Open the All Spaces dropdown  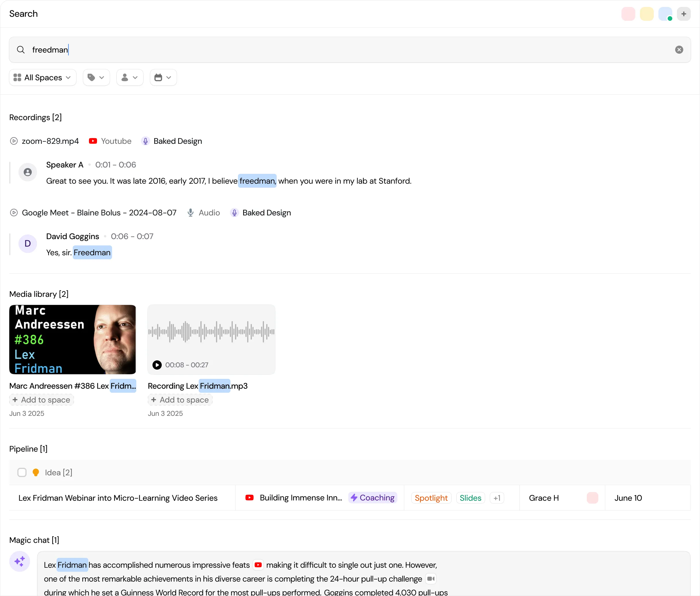click(x=42, y=77)
